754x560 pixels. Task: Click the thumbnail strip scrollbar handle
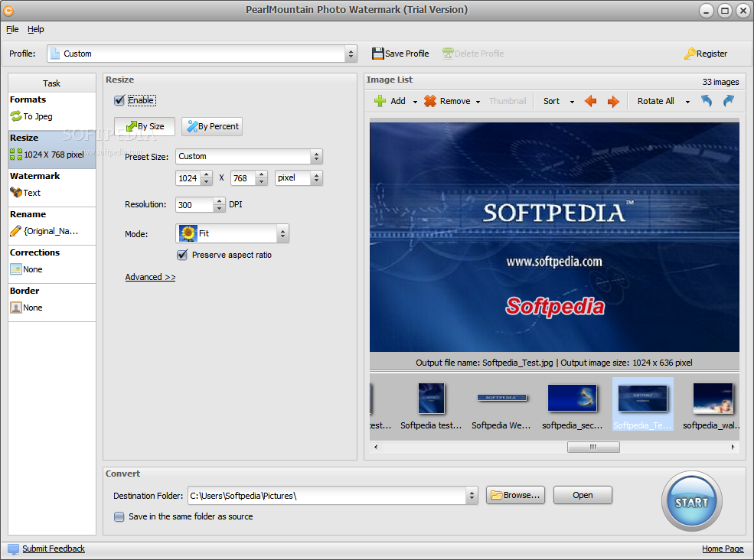coord(593,447)
